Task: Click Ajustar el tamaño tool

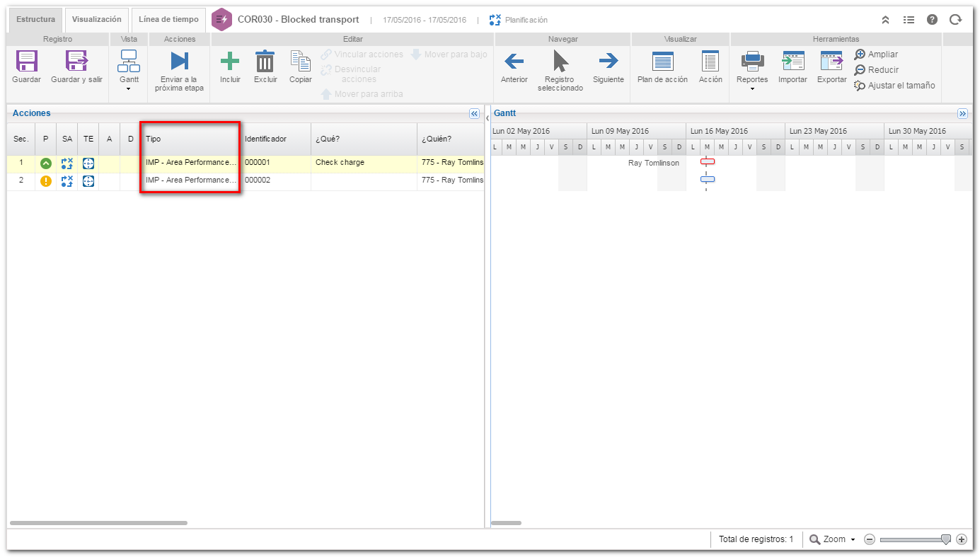Action: point(894,86)
